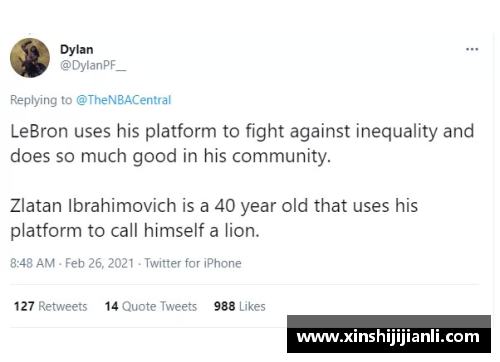View the 14 Quote Tweets list
500x362 pixels.
pyautogui.click(x=151, y=306)
